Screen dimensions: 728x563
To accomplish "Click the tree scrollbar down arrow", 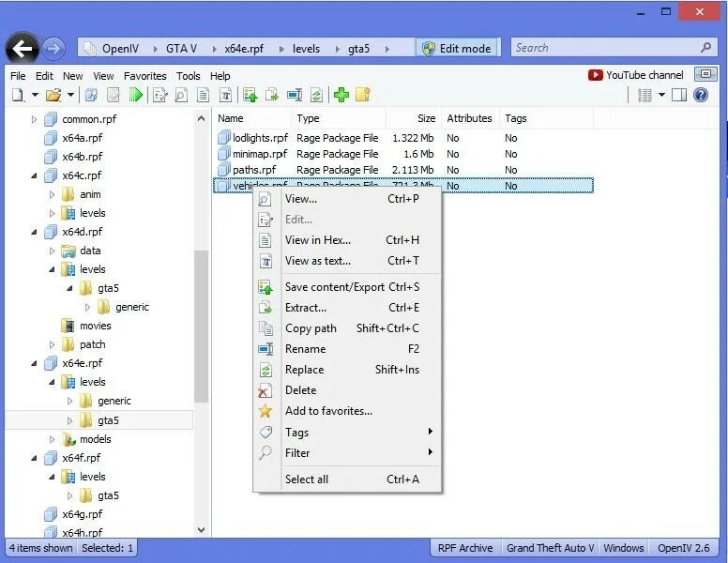I will (x=201, y=529).
